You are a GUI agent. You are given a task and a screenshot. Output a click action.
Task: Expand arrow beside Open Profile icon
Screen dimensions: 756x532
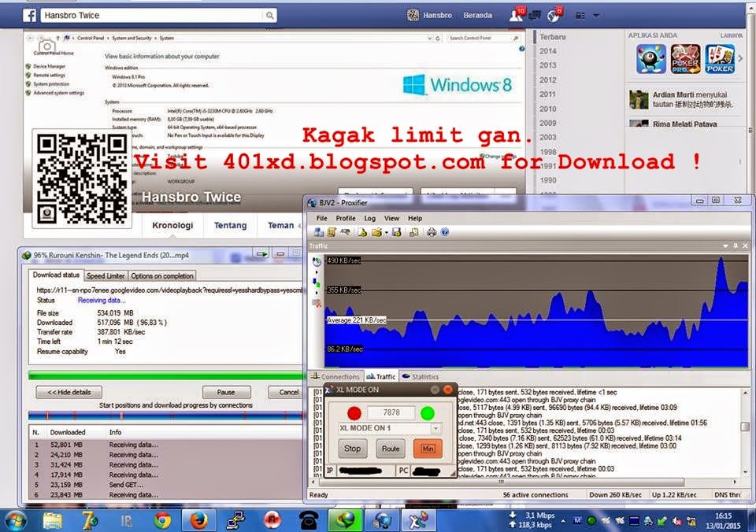pyautogui.click(x=386, y=233)
